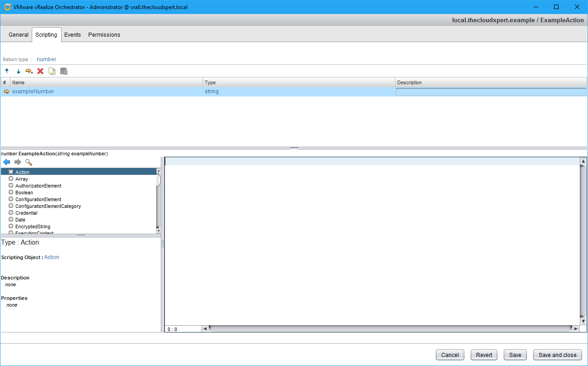Click the gray paste icon in toolbar
The height and width of the screenshot is (366, 588).
pyautogui.click(x=64, y=71)
